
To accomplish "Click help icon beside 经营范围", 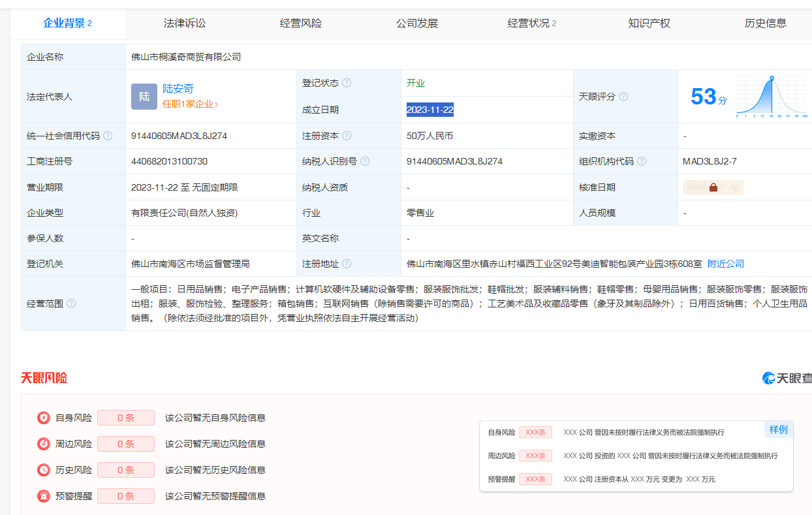I will click(71, 304).
